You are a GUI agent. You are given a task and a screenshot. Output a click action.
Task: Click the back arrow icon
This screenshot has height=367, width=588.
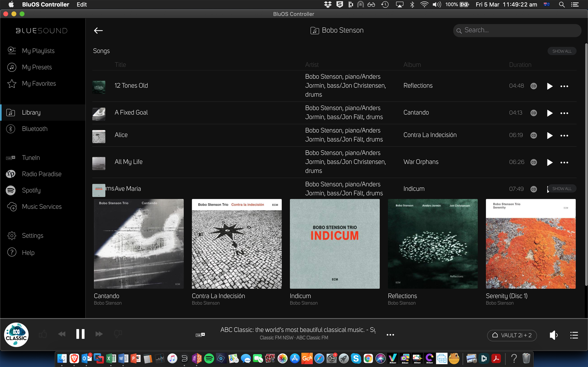tap(98, 31)
